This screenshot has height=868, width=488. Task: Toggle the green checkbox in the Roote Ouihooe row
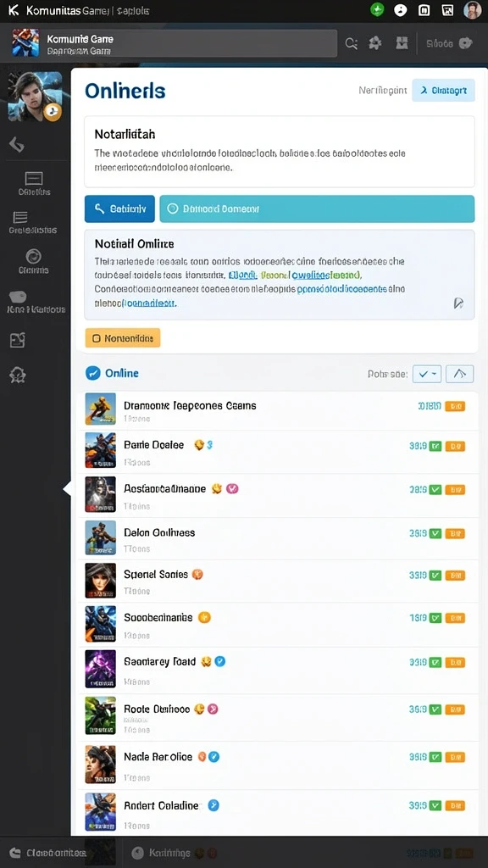pyautogui.click(x=435, y=709)
